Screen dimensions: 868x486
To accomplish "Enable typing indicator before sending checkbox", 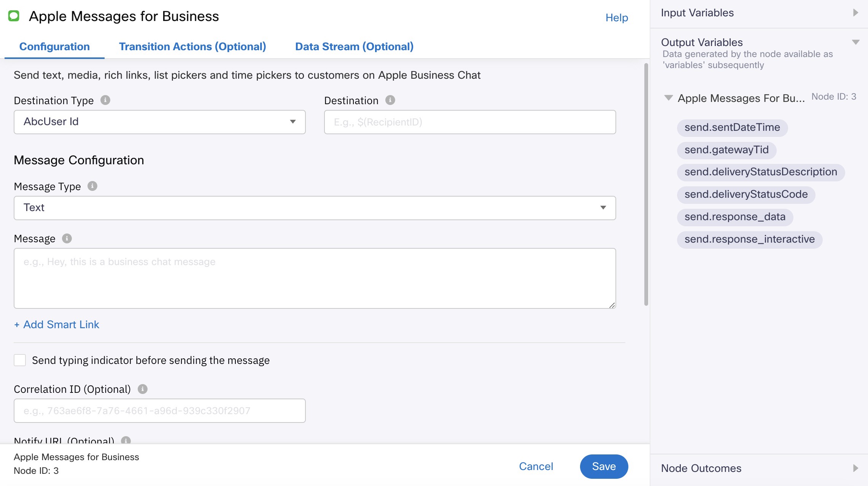I will (20, 360).
